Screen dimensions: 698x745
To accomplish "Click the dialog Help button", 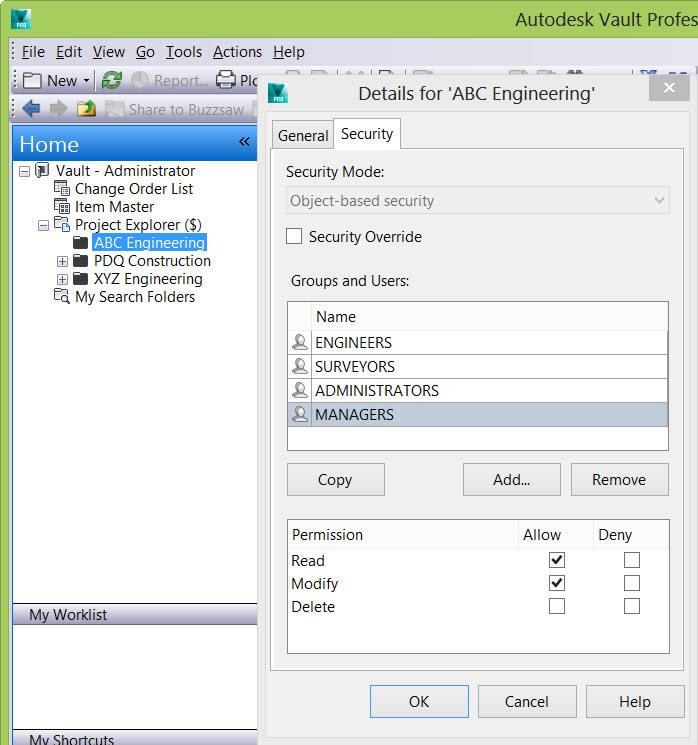I will coord(635,701).
